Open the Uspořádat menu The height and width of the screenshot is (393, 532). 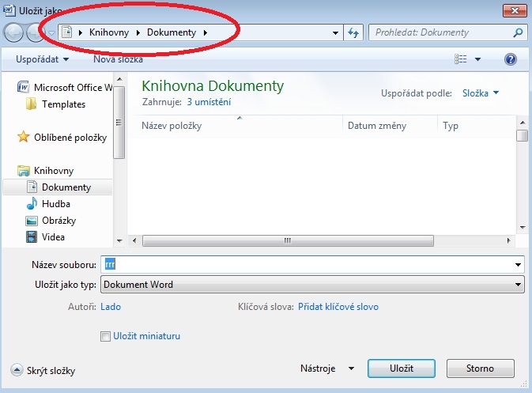point(42,59)
